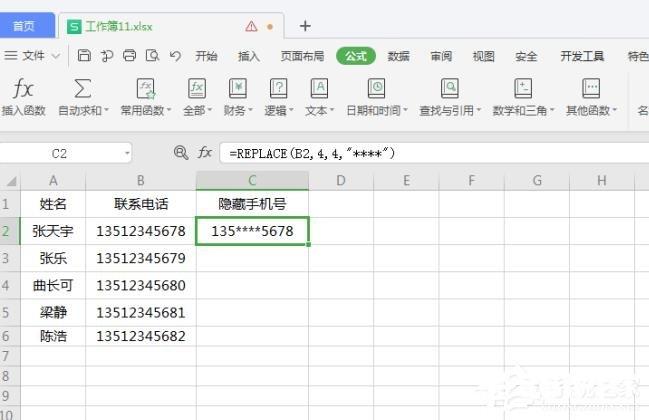Select the 隐藏手机号 header cell
This screenshot has height=420, width=649.
(252, 204)
